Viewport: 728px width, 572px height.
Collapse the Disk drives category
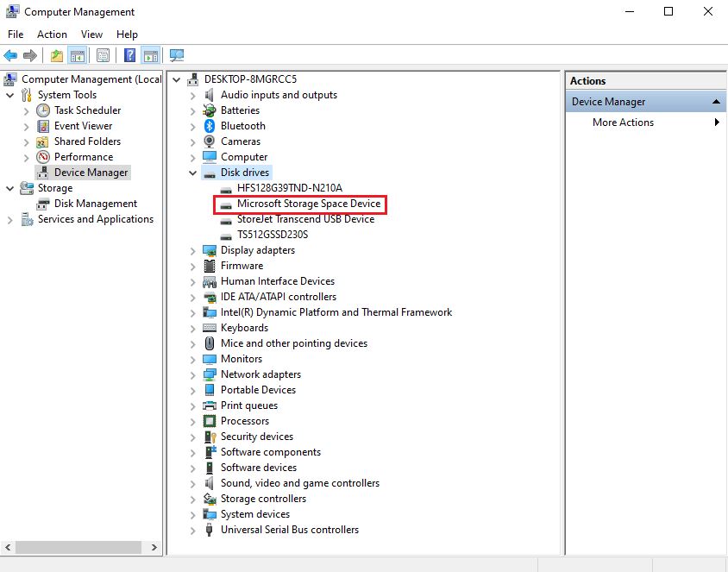coord(192,173)
